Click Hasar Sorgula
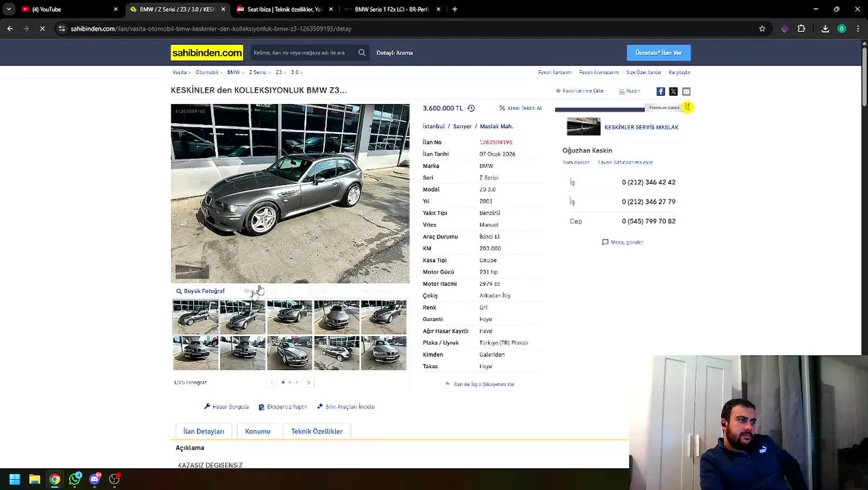The height and width of the screenshot is (490, 868). pyautogui.click(x=227, y=407)
